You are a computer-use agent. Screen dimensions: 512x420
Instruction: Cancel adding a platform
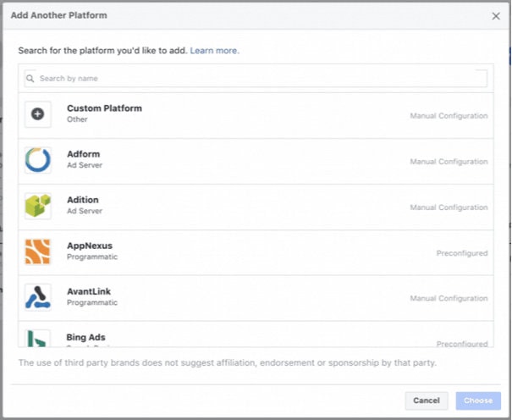[x=427, y=401]
